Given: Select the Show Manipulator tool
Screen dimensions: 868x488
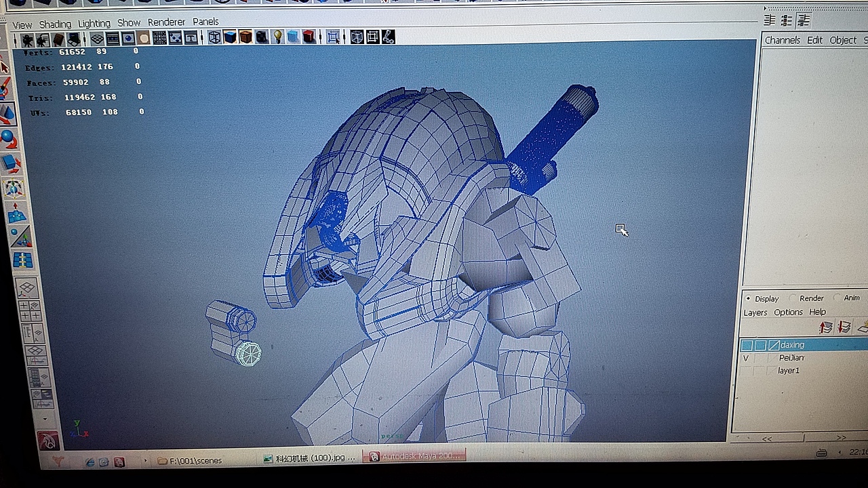Looking at the screenshot, I should 20,237.
